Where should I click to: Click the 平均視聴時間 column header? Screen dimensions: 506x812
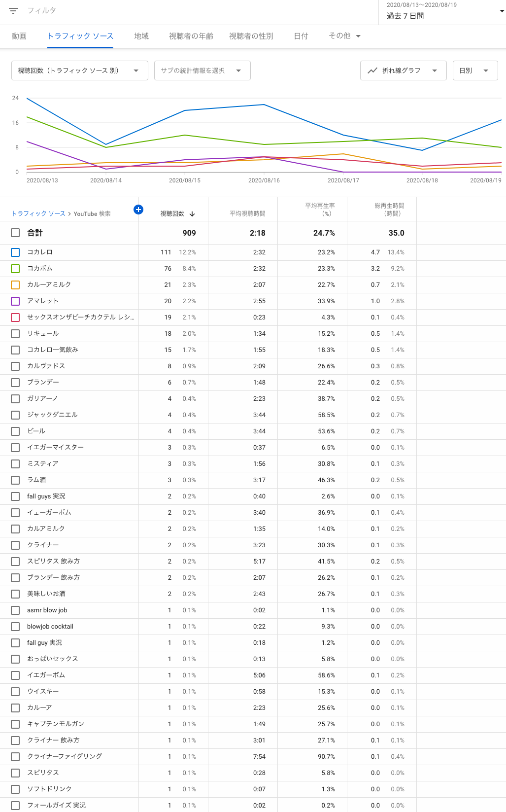[247, 213]
